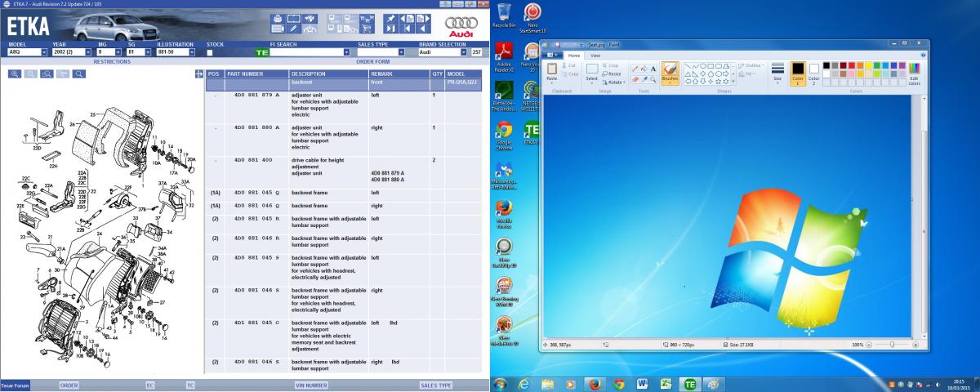Click the VIN NUMBER button in footer

tap(311, 385)
